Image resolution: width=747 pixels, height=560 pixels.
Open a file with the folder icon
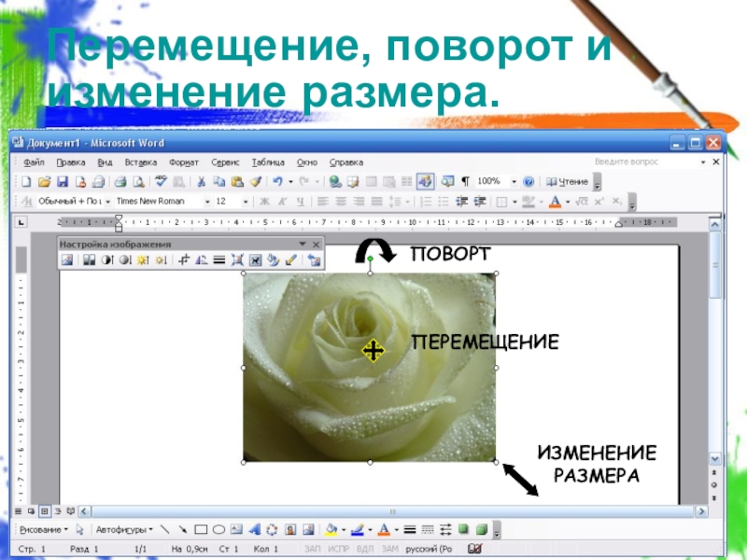click(x=44, y=181)
